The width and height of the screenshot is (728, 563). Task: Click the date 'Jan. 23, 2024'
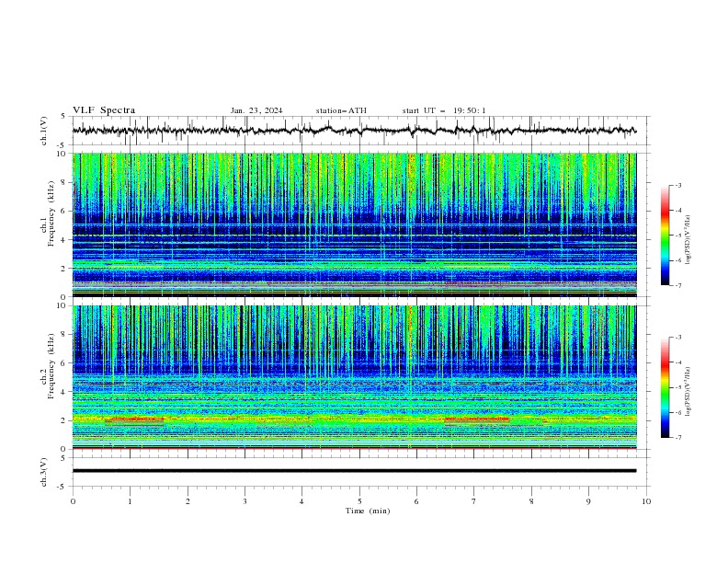point(256,110)
